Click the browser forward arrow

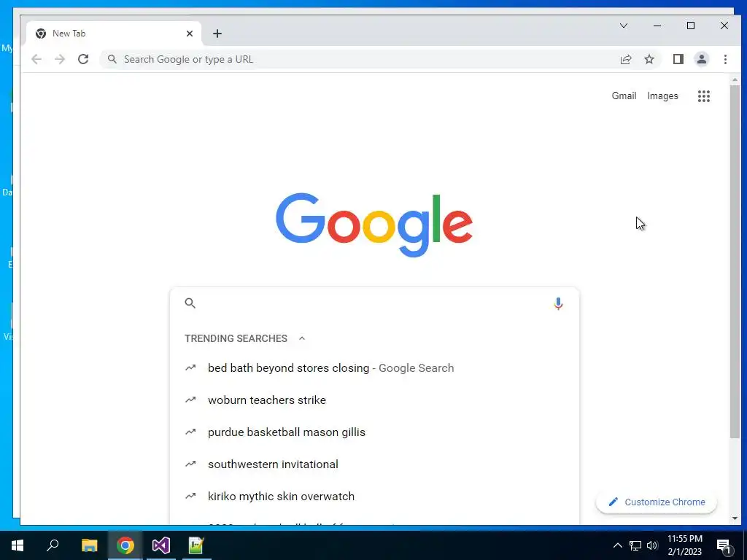click(x=60, y=59)
